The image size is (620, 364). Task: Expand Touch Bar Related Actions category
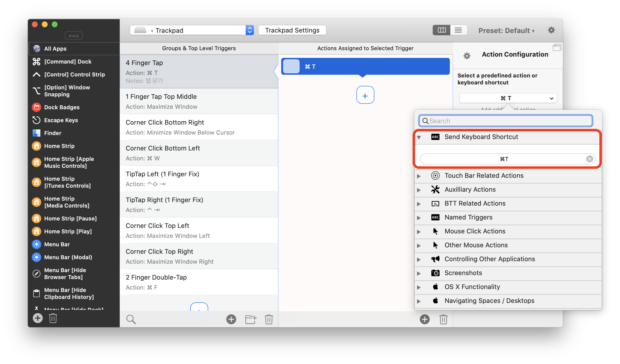tap(419, 176)
